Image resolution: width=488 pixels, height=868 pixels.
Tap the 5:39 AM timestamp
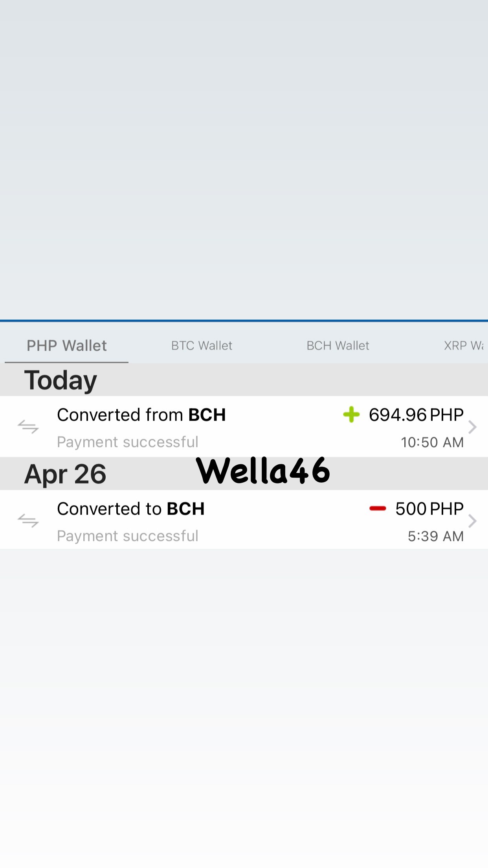(436, 536)
